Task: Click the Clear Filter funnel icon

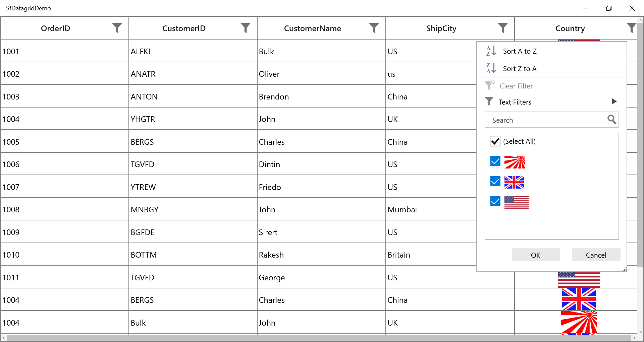Action: pyautogui.click(x=490, y=85)
